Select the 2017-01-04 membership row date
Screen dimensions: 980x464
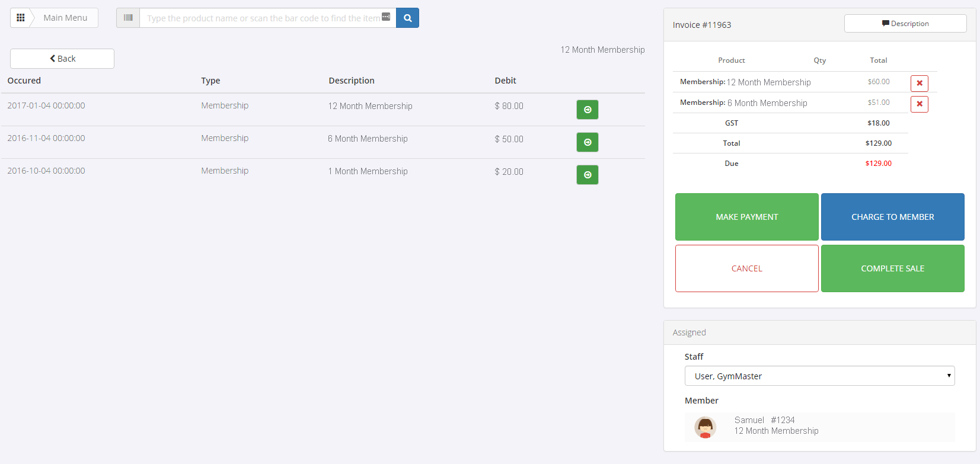tap(46, 105)
